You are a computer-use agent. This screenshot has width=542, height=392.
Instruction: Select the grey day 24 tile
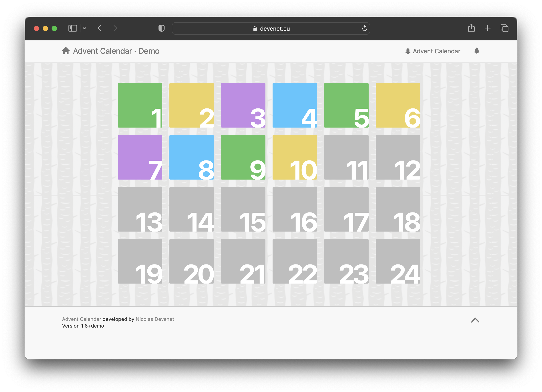click(398, 261)
